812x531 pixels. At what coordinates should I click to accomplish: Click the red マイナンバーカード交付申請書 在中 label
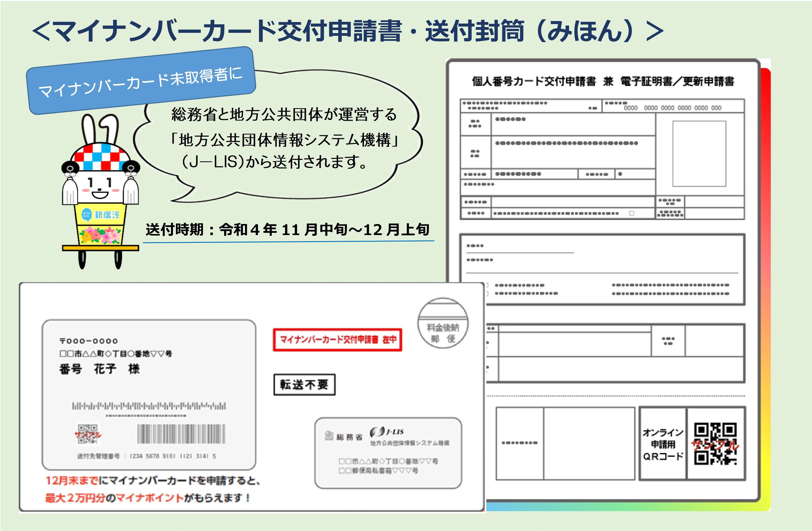(x=337, y=340)
